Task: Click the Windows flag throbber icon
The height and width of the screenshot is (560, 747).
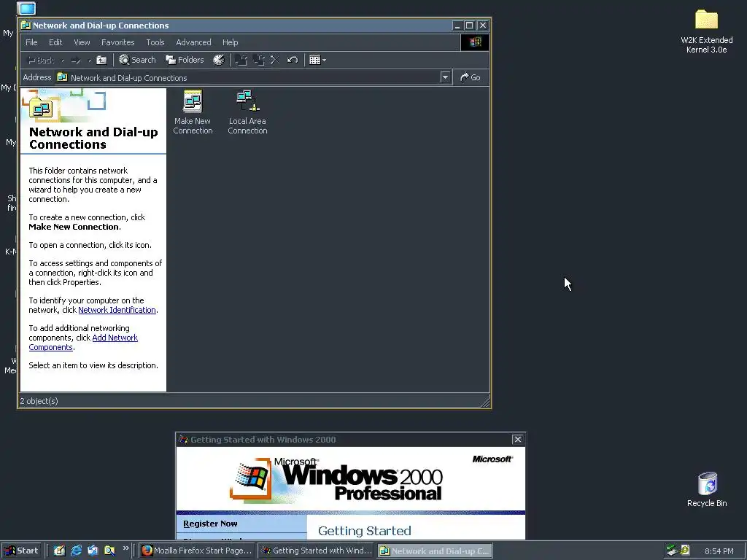Action: (x=474, y=42)
